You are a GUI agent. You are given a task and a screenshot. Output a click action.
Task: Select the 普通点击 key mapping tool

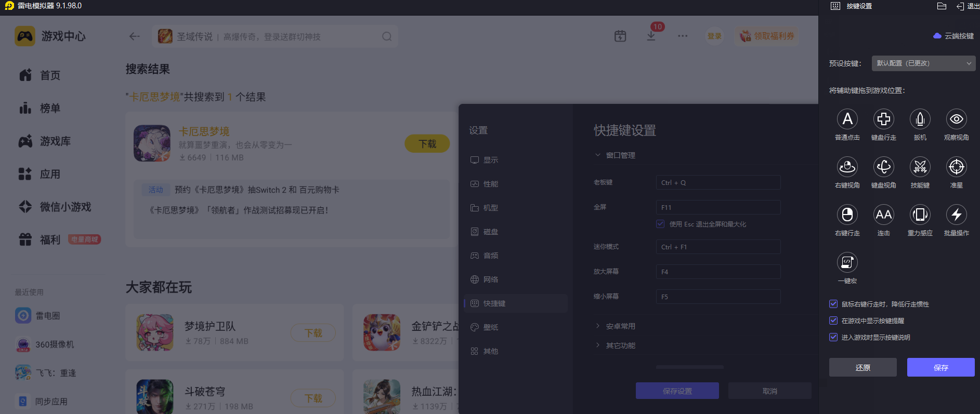tap(847, 119)
